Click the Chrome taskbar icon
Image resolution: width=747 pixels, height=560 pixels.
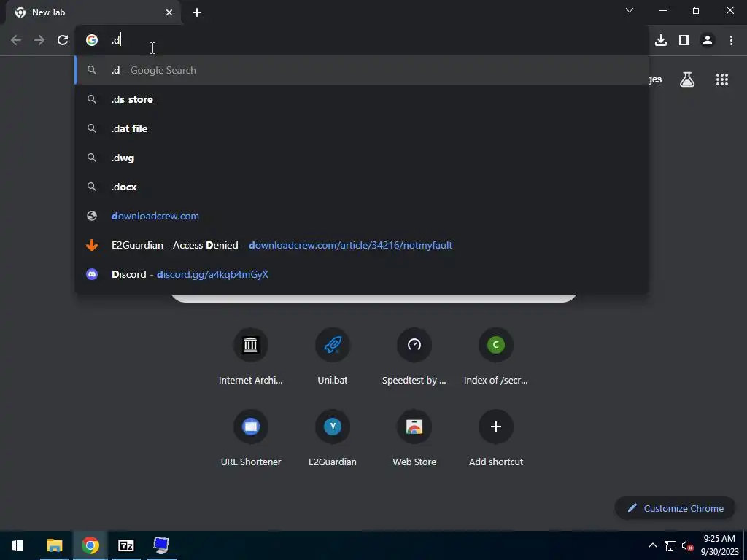tap(90, 545)
